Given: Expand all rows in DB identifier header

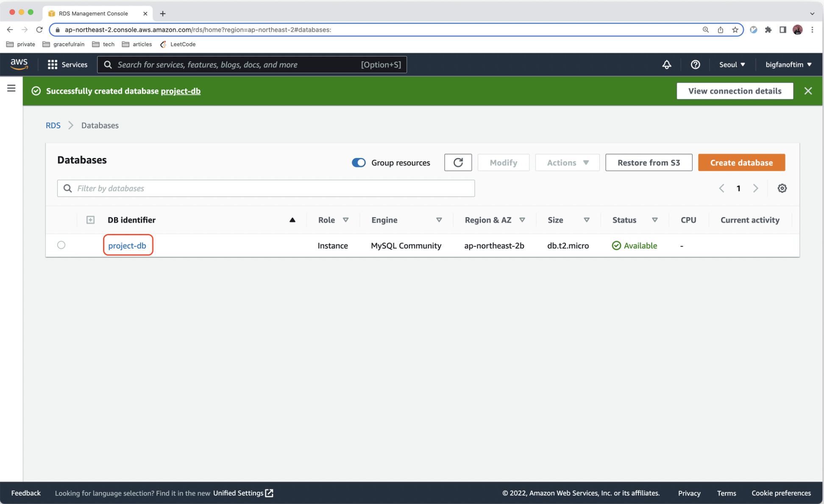Looking at the screenshot, I should pos(90,220).
